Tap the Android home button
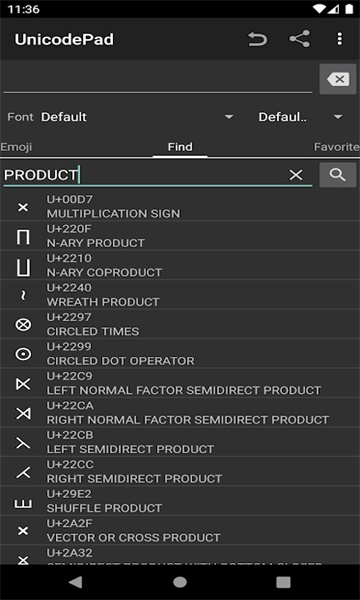Image resolution: width=360 pixels, height=600 pixels. [x=180, y=582]
